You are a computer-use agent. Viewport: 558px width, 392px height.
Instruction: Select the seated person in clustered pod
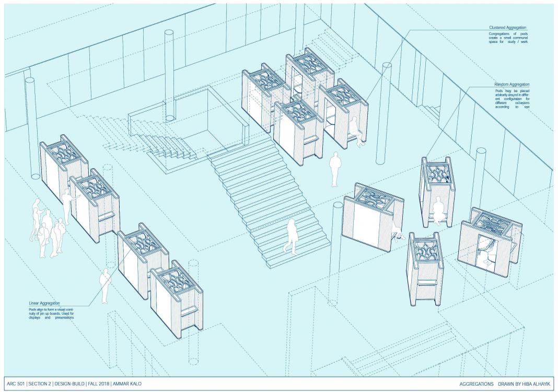(x=354, y=131)
